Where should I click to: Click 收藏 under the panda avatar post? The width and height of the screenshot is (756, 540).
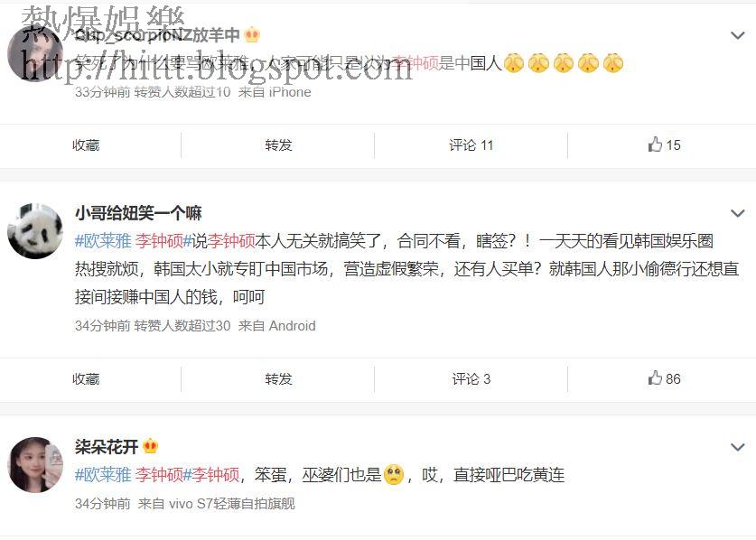click(x=86, y=379)
